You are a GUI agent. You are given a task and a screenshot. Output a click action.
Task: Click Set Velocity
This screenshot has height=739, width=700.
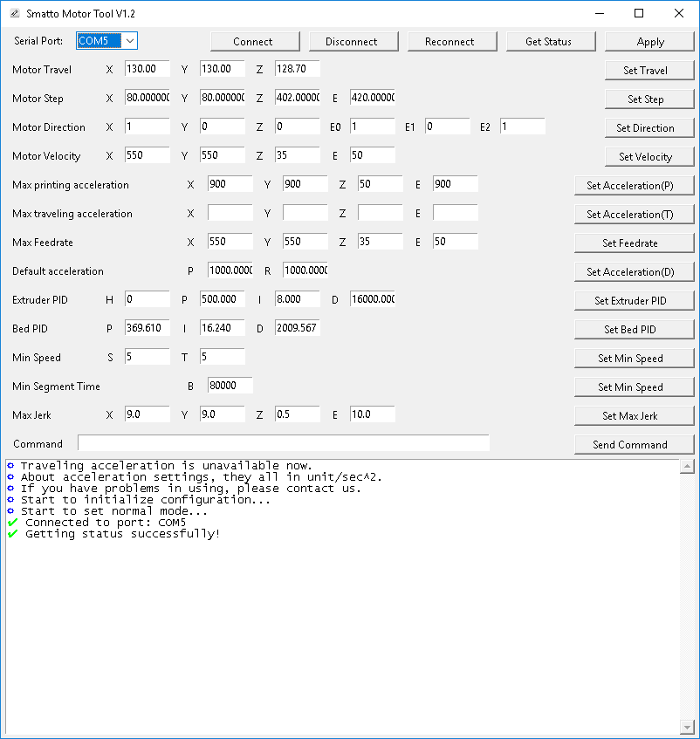[649, 156]
